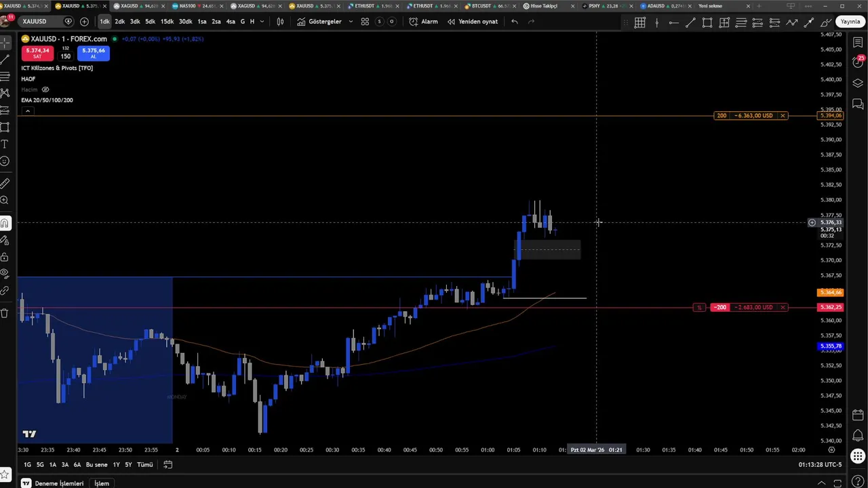Toggle the S circular button in toolbar
Image resolution: width=868 pixels, height=488 pixels.
[x=379, y=22]
